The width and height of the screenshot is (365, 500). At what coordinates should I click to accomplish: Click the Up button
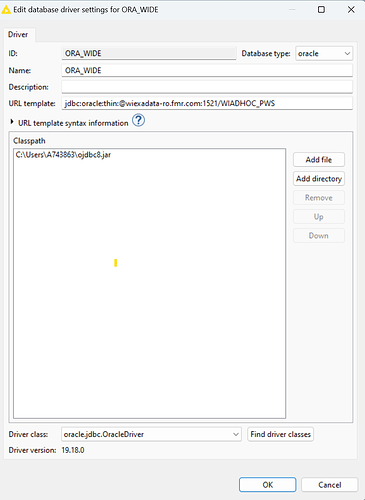(319, 217)
